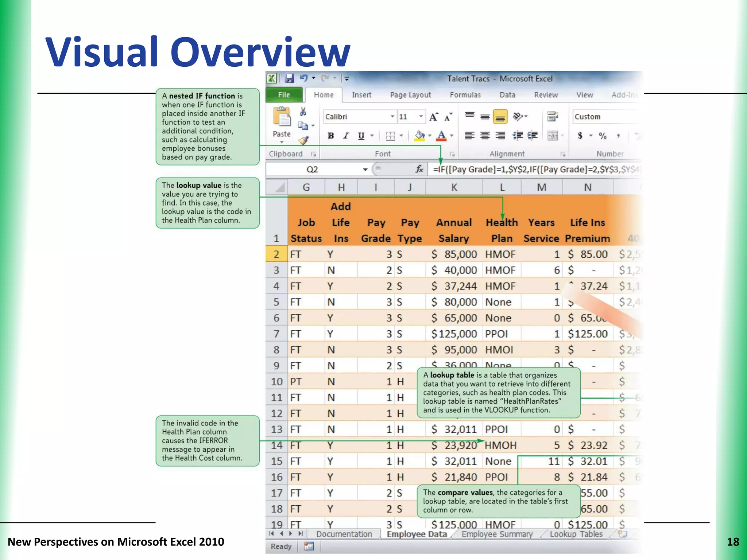The height and width of the screenshot is (560, 747).
Task: Switch to the Page Layout ribbon tab
Action: pos(410,95)
